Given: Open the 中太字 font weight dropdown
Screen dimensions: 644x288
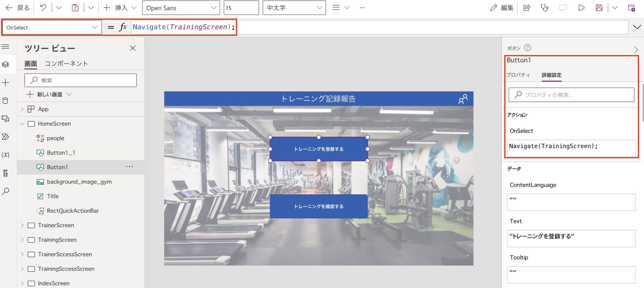Looking at the screenshot, I should (293, 8).
